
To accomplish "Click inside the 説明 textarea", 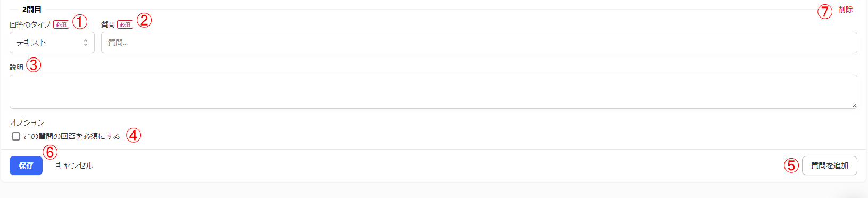I will click(x=433, y=92).
